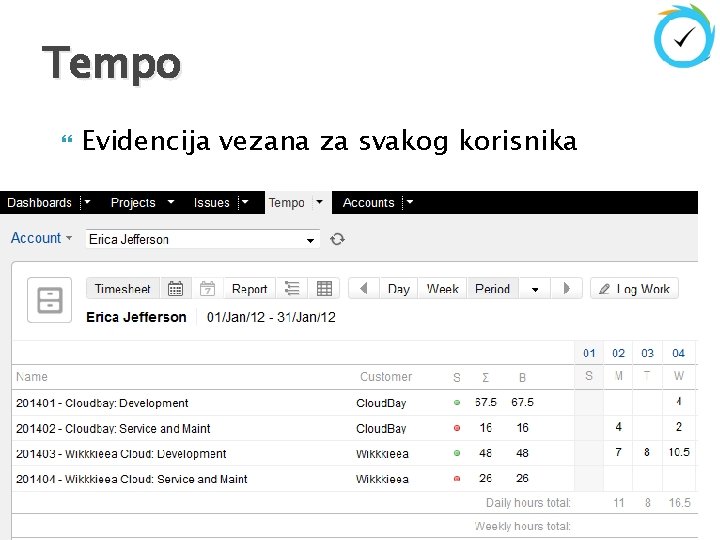Open the Period options dropdown arrow
Image resolution: width=720 pixels, height=540 pixels.
click(x=534, y=289)
